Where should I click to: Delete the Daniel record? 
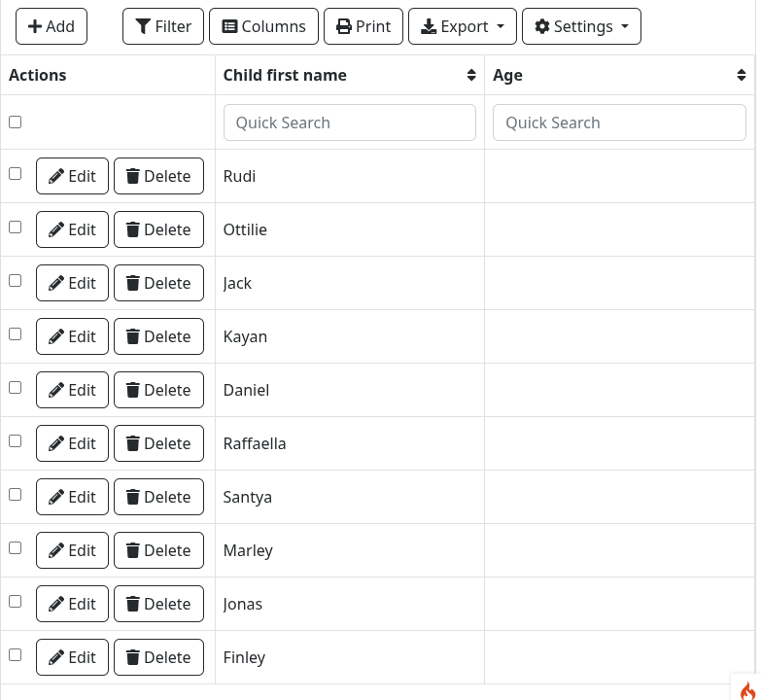(x=158, y=390)
